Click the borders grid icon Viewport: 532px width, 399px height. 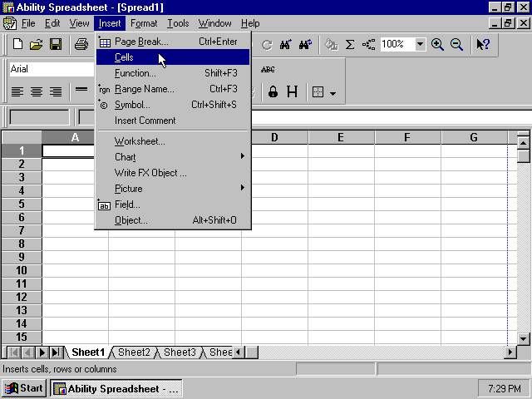(x=318, y=91)
